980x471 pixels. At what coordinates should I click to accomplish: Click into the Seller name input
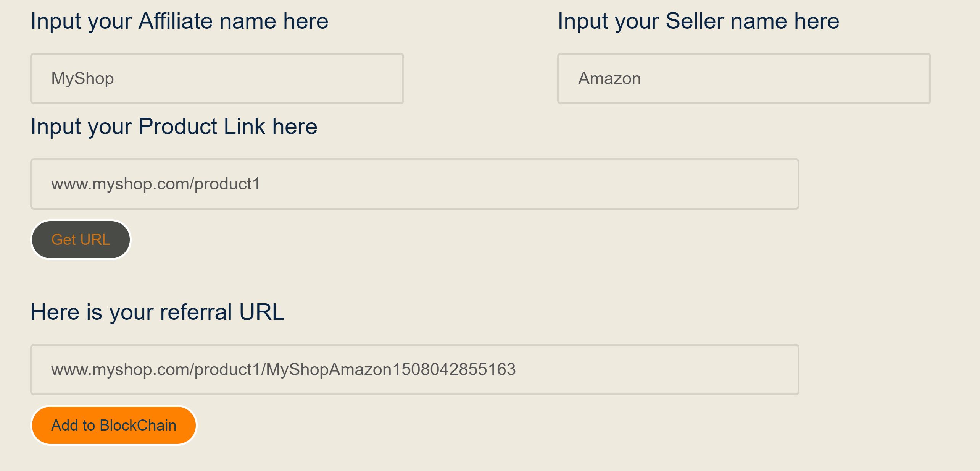pos(744,78)
